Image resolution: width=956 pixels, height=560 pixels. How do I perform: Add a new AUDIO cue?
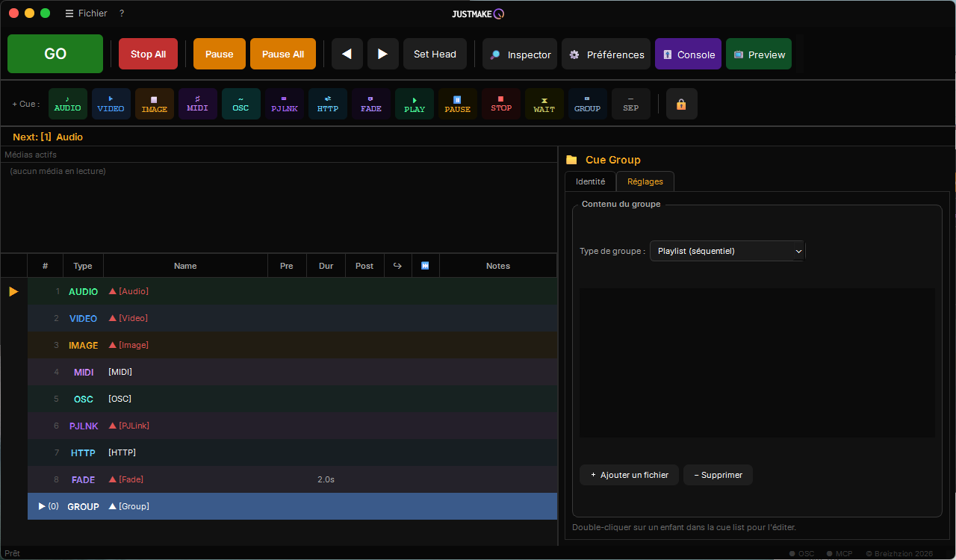[x=68, y=104]
